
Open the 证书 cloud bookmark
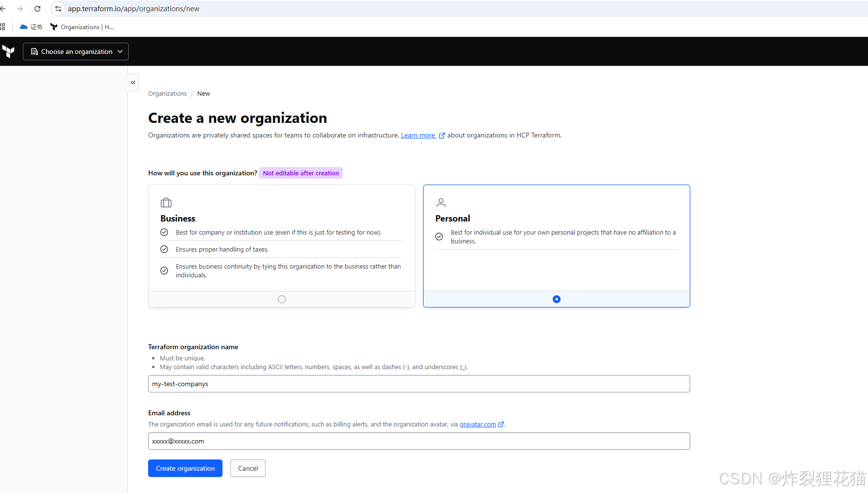click(x=31, y=27)
